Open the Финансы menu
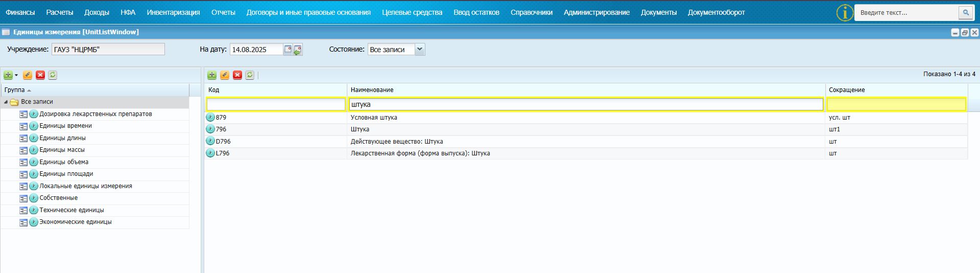980x273 pixels. click(x=20, y=12)
